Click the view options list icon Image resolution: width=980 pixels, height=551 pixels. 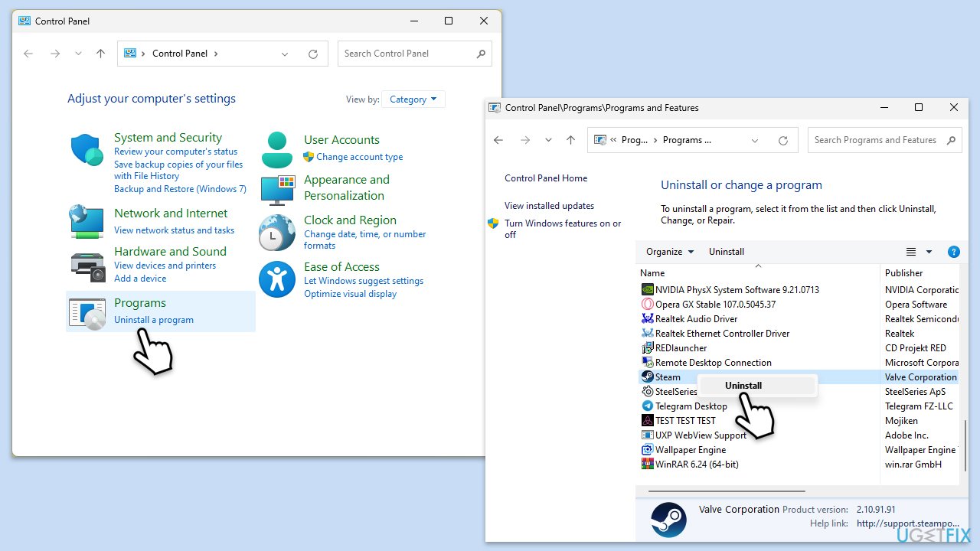(x=911, y=252)
